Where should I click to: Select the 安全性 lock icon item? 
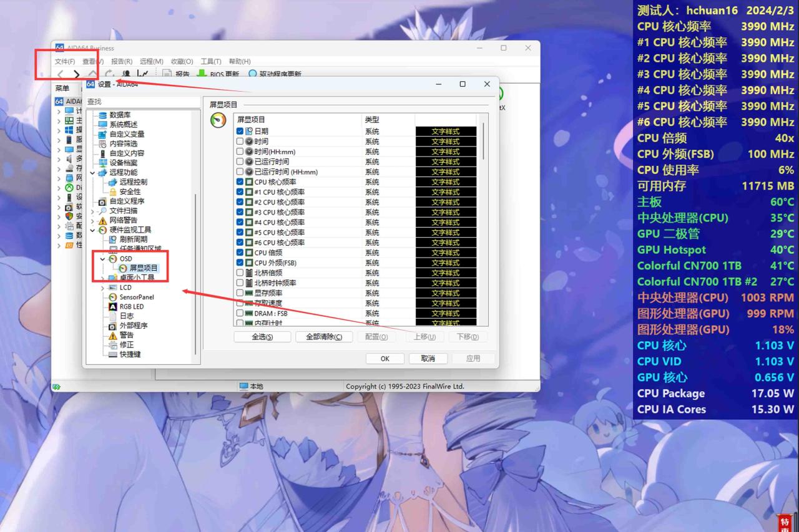pos(113,192)
